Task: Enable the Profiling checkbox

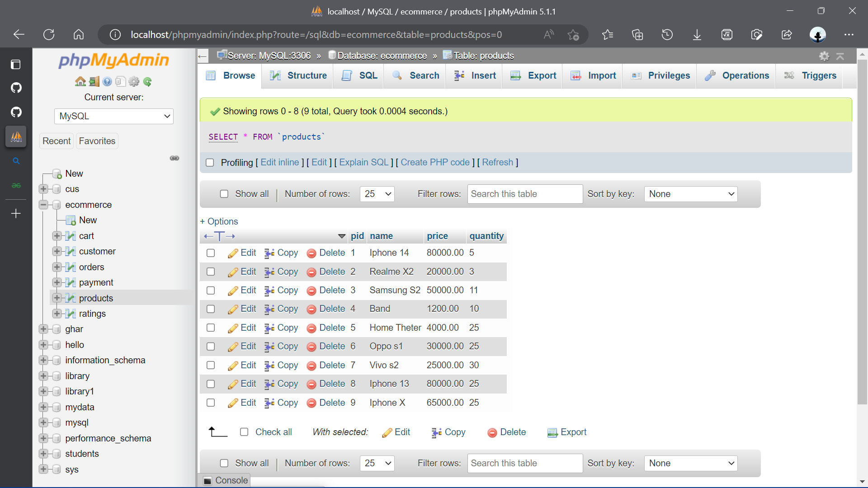Action: [x=210, y=163]
